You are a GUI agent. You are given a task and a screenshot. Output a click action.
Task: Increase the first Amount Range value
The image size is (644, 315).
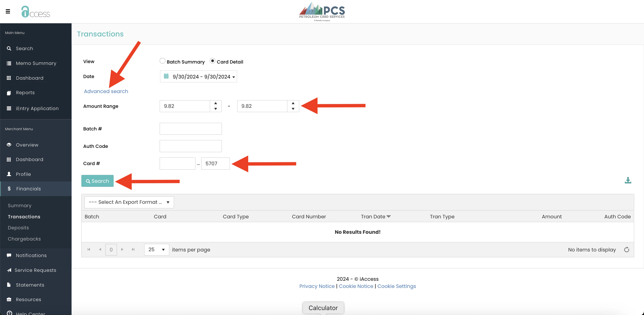(x=216, y=103)
